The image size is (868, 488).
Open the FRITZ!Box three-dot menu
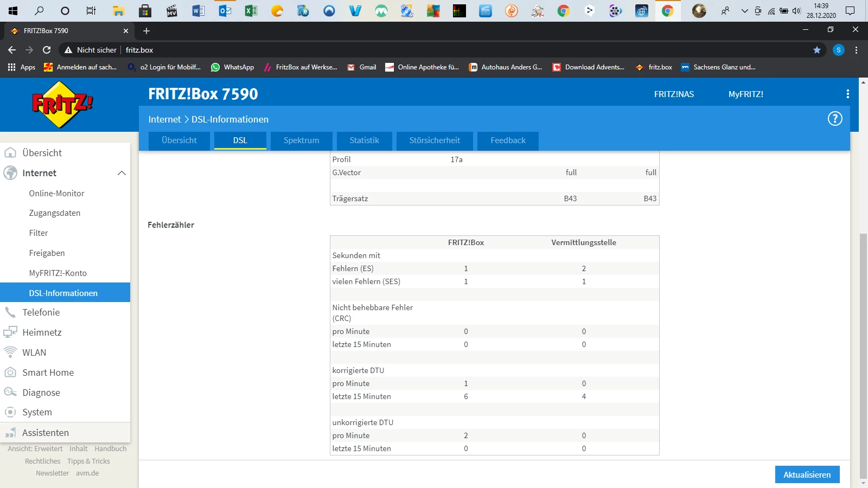tap(847, 94)
